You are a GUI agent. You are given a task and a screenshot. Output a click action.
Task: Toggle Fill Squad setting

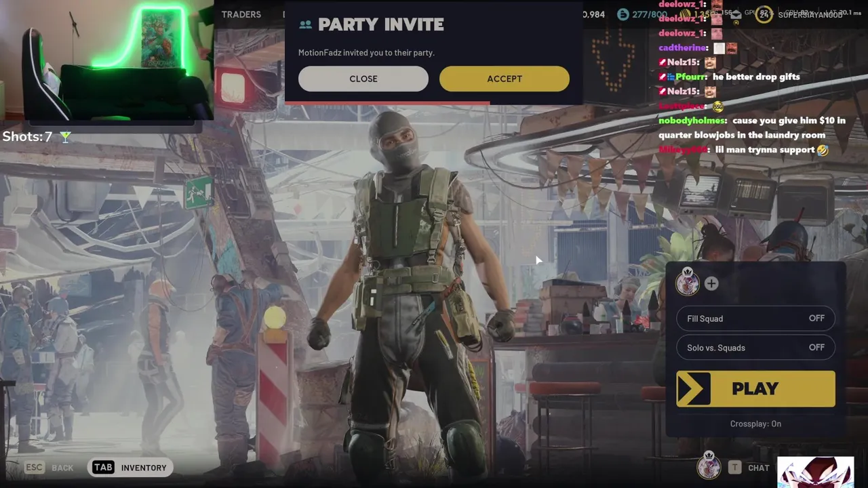pos(755,319)
